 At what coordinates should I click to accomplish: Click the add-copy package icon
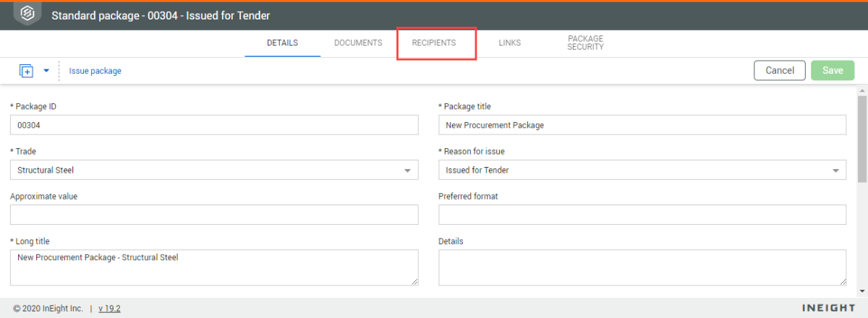(26, 71)
